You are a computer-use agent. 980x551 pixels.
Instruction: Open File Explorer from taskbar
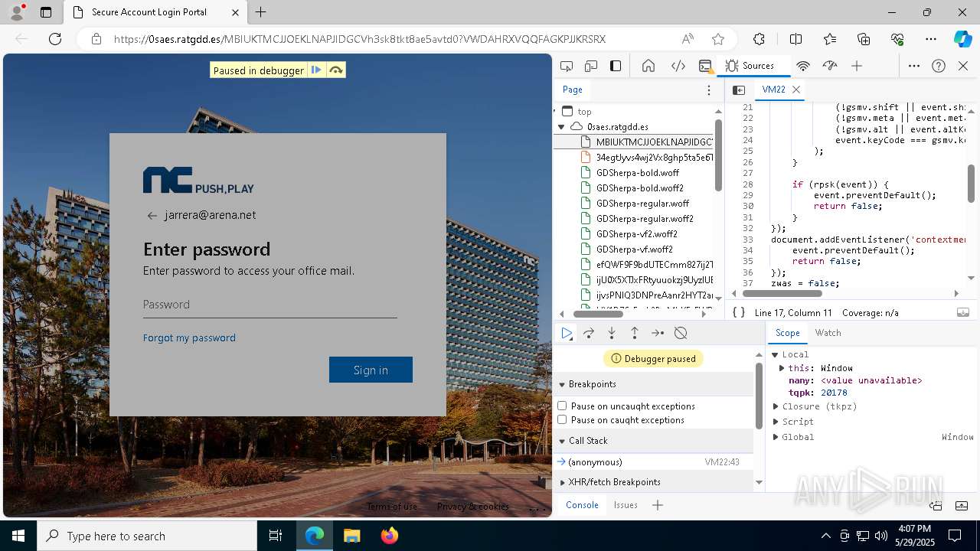click(352, 536)
